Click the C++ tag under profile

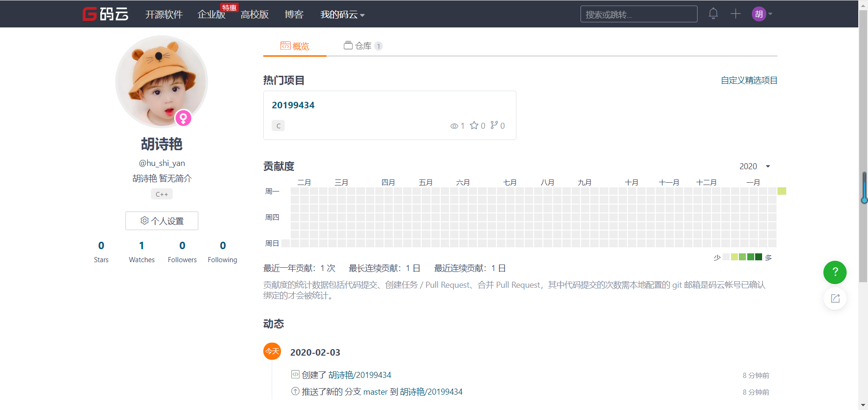tap(162, 194)
